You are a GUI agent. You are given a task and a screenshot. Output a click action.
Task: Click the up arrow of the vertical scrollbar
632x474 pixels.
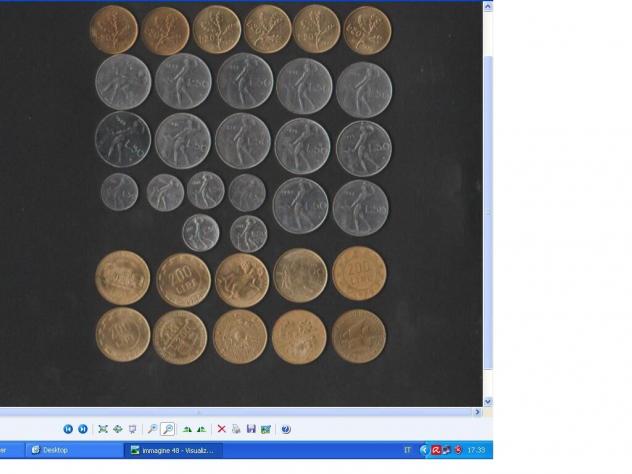pyautogui.click(x=488, y=6)
